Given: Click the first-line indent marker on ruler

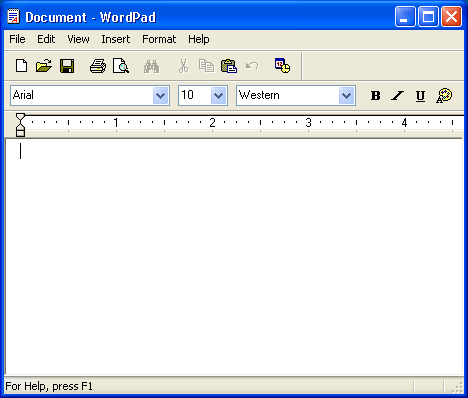Looking at the screenshot, I should click(20, 117).
